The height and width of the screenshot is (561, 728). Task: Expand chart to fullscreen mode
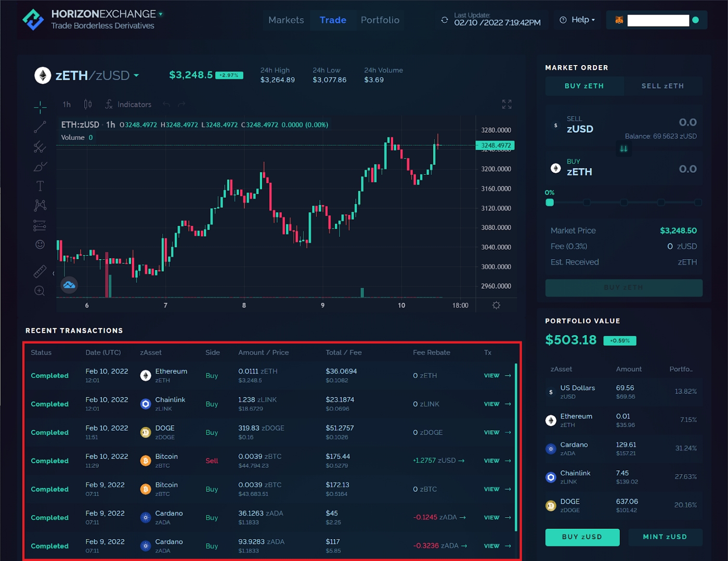(506, 105)
